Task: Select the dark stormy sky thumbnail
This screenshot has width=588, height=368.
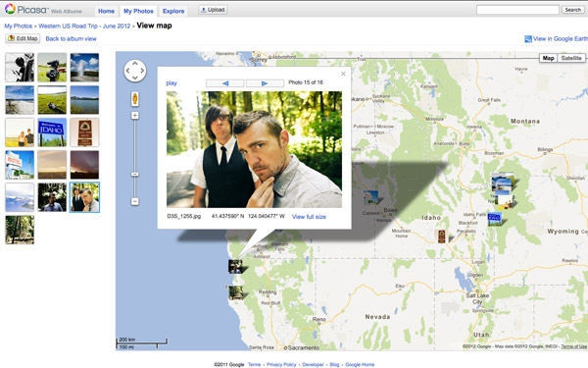Action: (84, 165)
